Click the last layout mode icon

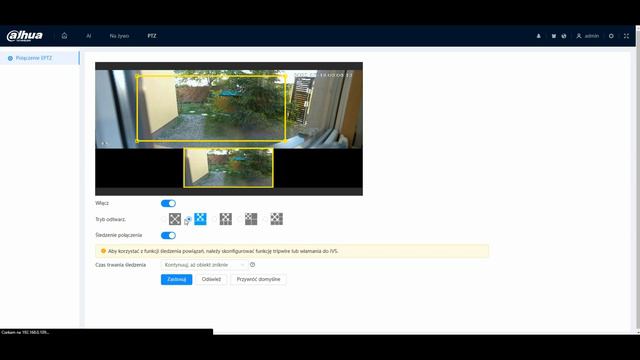[276, 219]
